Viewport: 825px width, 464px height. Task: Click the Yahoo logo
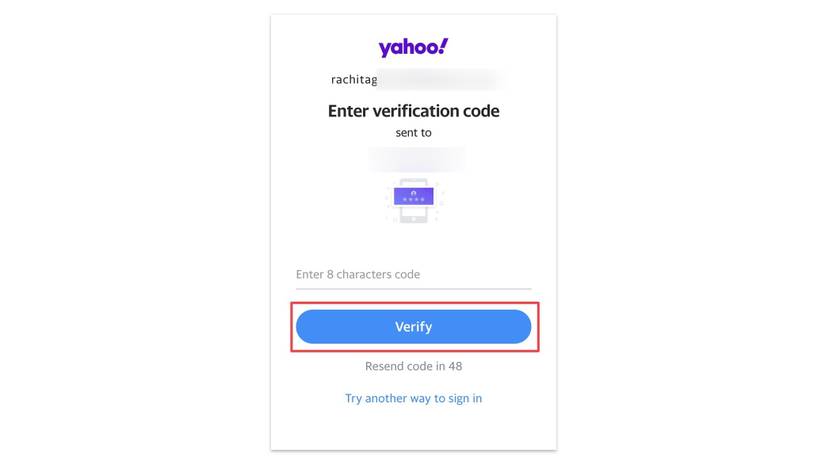click(413, 47)
